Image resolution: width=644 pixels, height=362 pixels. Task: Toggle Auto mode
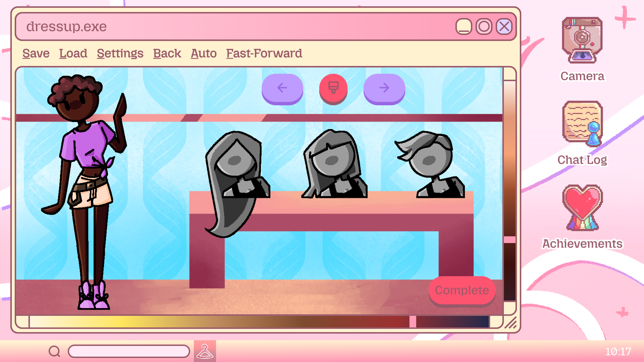pos(203,54)
